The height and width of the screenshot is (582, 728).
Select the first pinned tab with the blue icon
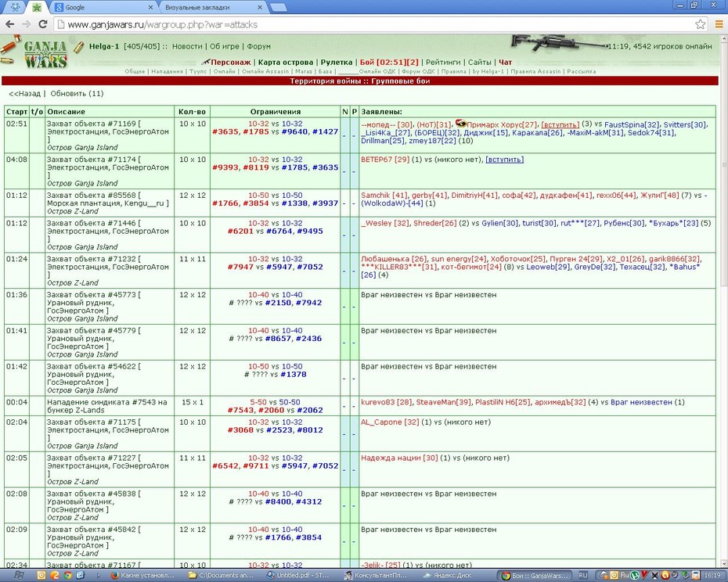point(16,7)
